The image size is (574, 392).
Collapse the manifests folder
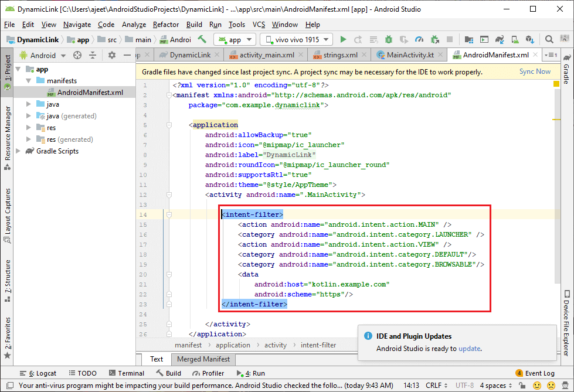(x=29, y=80)
